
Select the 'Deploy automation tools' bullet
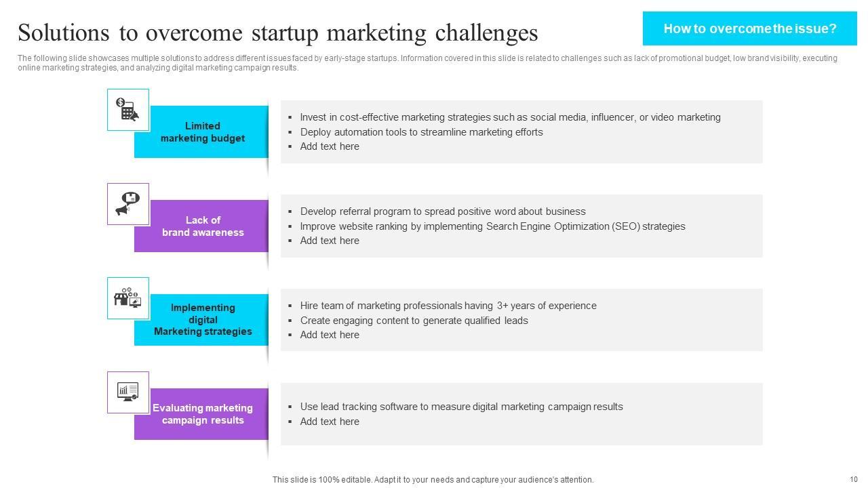(x=421, y=132)
